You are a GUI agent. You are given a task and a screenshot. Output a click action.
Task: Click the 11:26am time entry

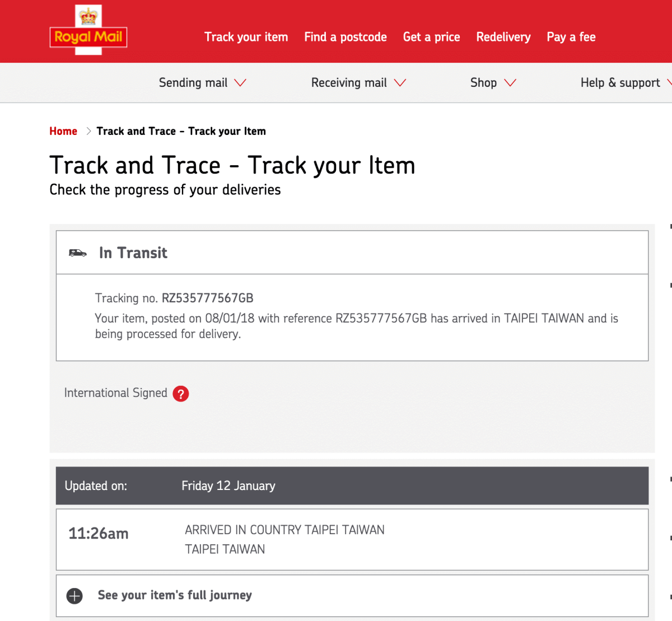(99, 534)
